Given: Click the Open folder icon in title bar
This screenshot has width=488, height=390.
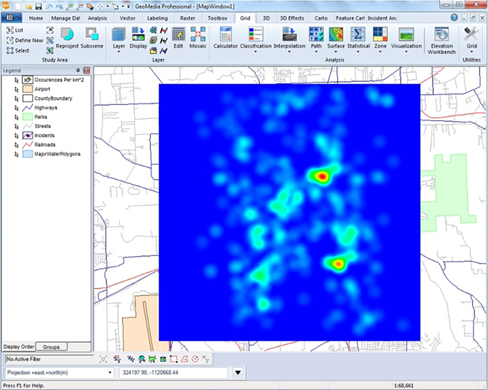Looking at the screenshot, I should click(29, 6).
